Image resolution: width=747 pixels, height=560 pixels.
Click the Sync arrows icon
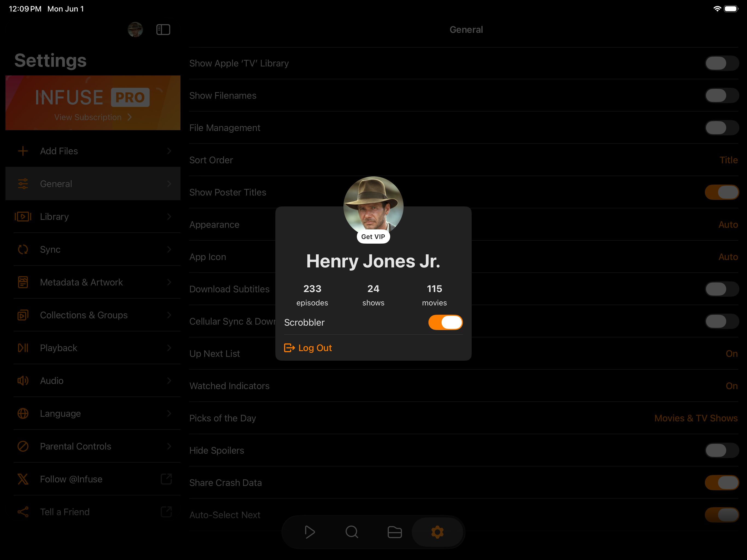coord(23,249)
